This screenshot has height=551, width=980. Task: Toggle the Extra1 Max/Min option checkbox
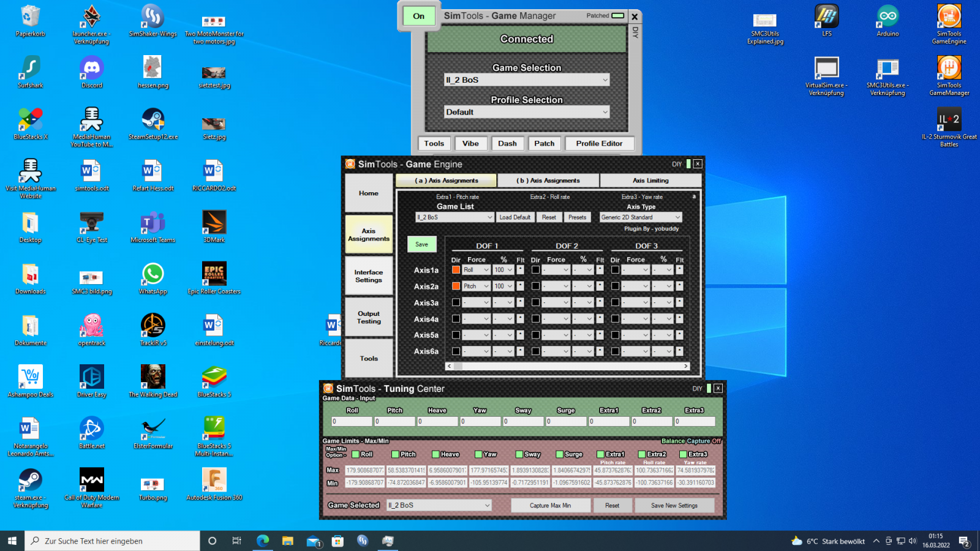(601, 454)
